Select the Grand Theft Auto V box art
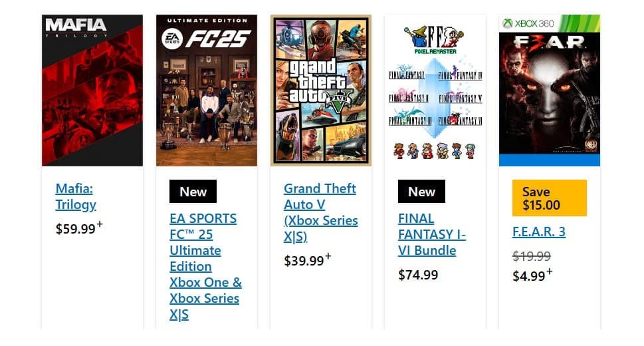Image resolution: width=644 pixels, height=346 pixels. 321,90
